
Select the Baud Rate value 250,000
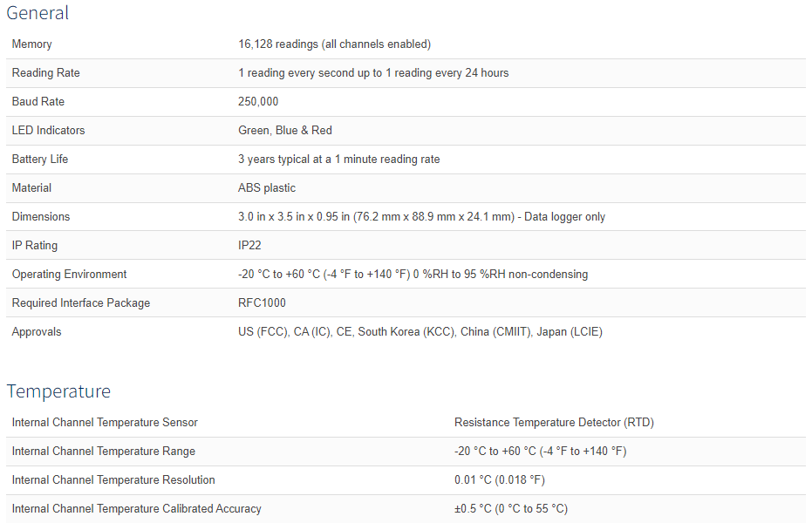click(258, 102)
